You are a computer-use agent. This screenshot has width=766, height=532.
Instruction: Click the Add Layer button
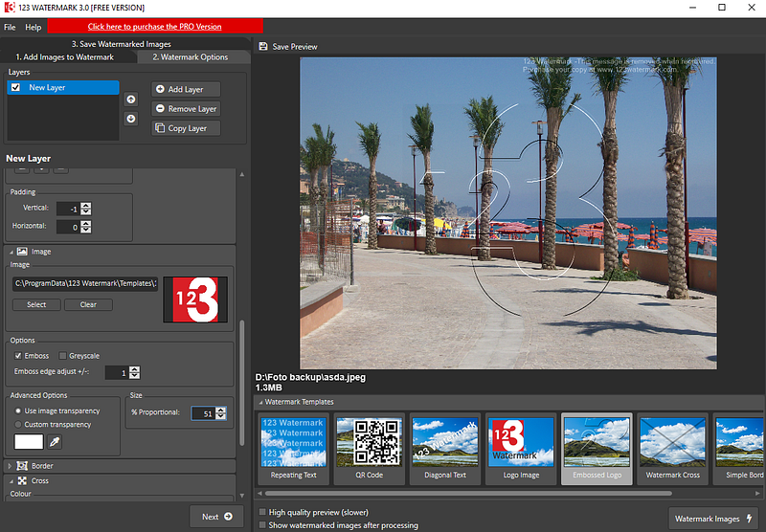186,89
